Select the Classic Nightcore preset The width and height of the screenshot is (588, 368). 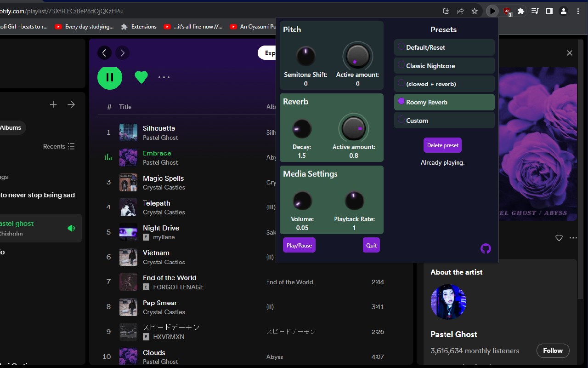pos(444,66)
